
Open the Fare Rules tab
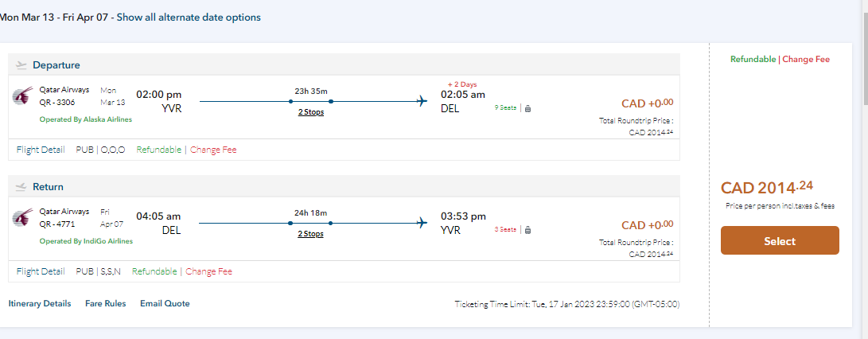(105, 303)
